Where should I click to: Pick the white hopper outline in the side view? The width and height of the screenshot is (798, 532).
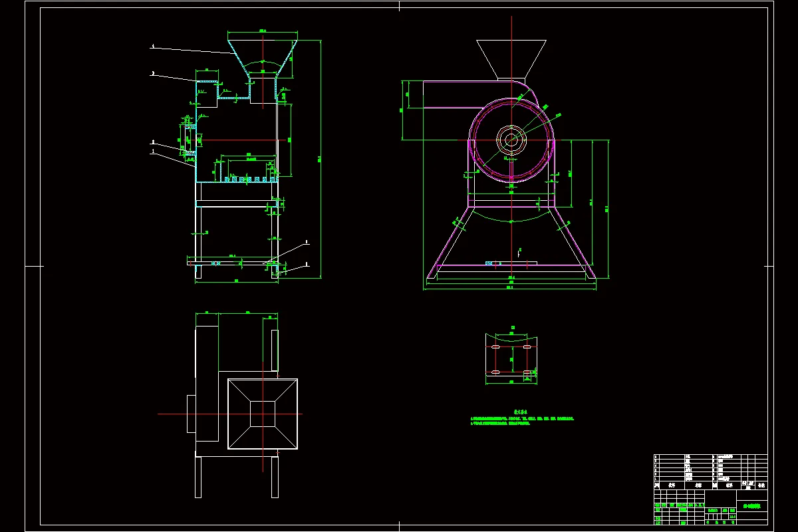pos(511,59)
